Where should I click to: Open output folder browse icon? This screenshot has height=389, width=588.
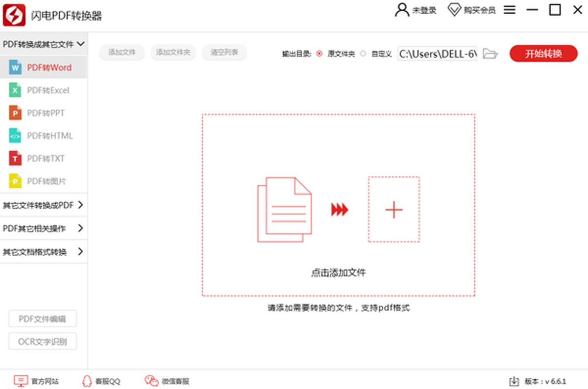(x=490, y=54)
